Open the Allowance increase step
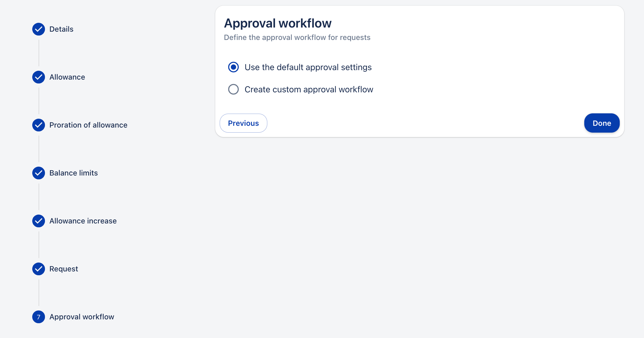644x338 pixels. (x=83, y=221)
